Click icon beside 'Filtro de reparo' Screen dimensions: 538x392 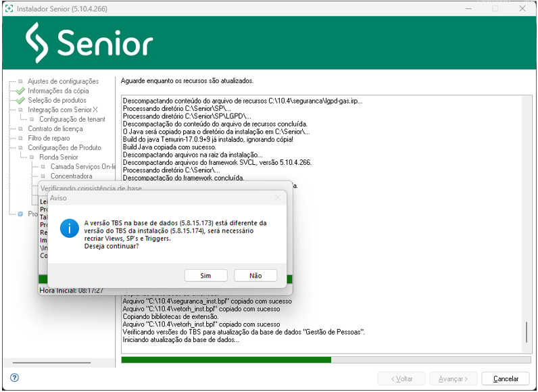[x=20, y=138]
